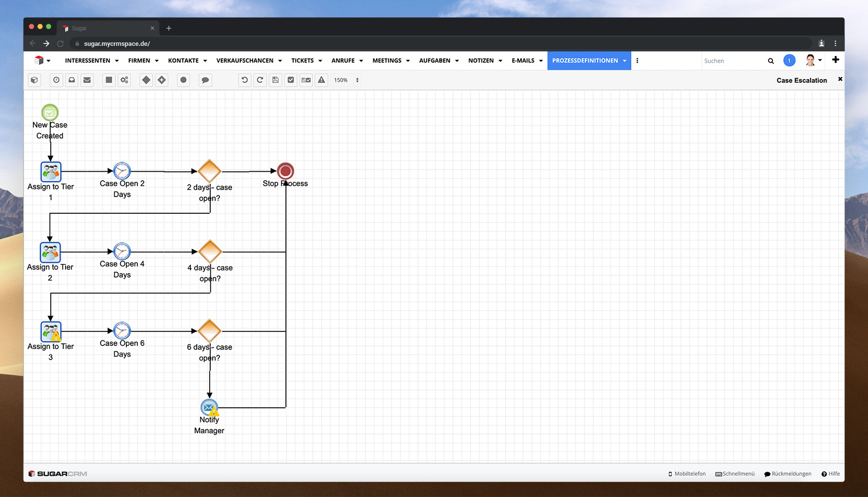Choose the end event circle tool
Image resolution: width=868 pixels, height=497 pixels.
click(x=183, y=80)
